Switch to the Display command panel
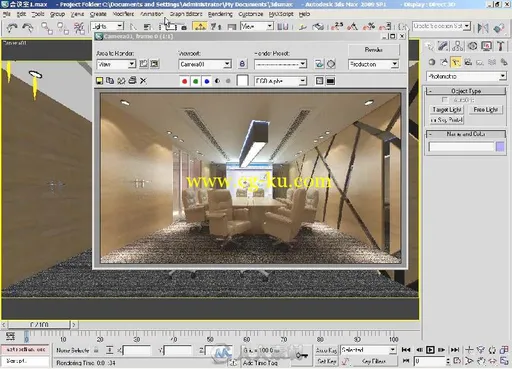 tap(487, 46)
